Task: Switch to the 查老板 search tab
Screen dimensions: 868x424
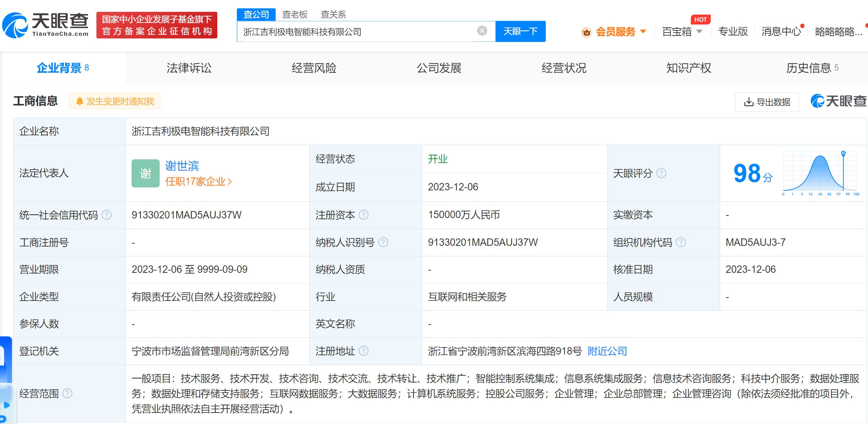Action: pos(295,14)
